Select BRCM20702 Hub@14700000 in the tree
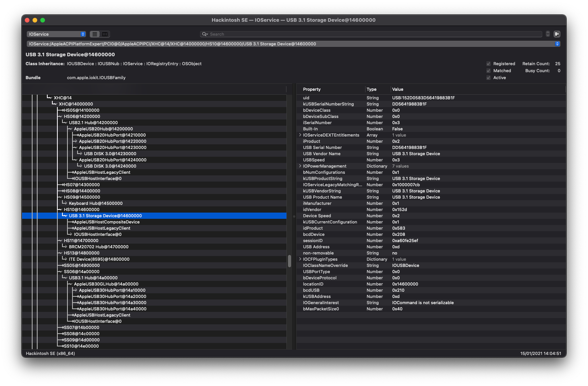 pyautogui.click(x=98, y=247)
